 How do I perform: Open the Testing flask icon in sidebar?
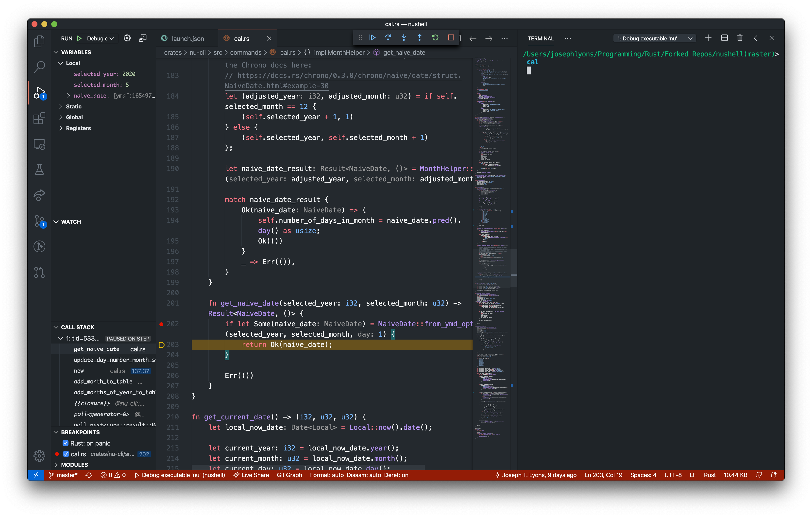pyautogui.click(x=39, y=170)
